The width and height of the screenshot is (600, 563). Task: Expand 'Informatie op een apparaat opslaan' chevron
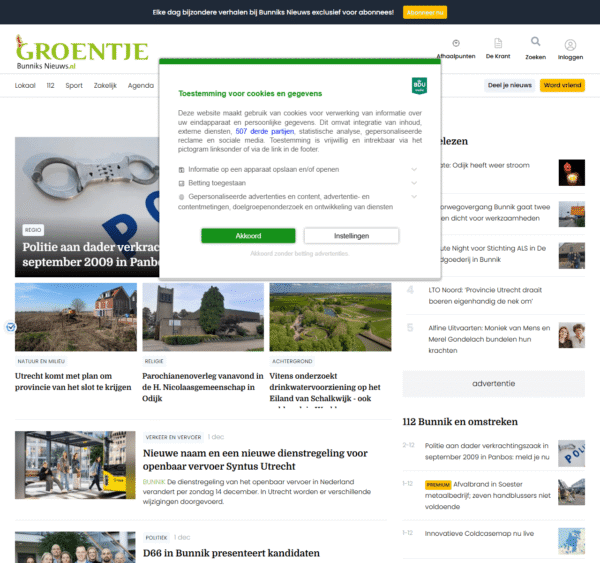click(x=414, y=169)
